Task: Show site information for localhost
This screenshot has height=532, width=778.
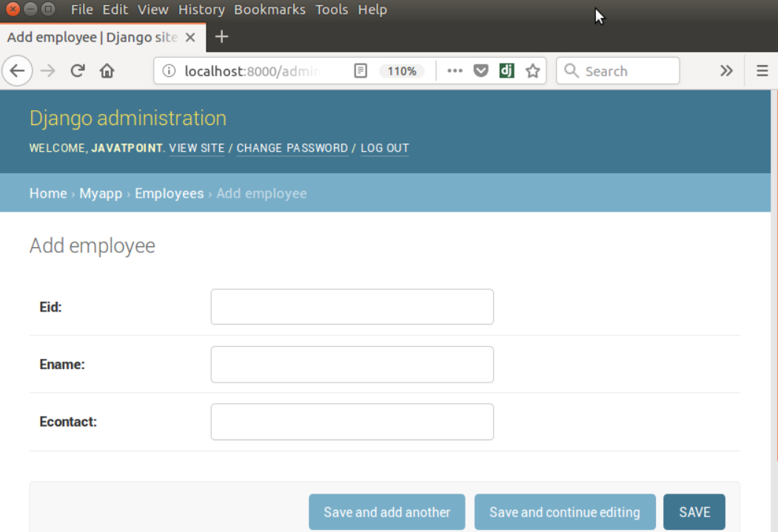Action: point(169,71)
